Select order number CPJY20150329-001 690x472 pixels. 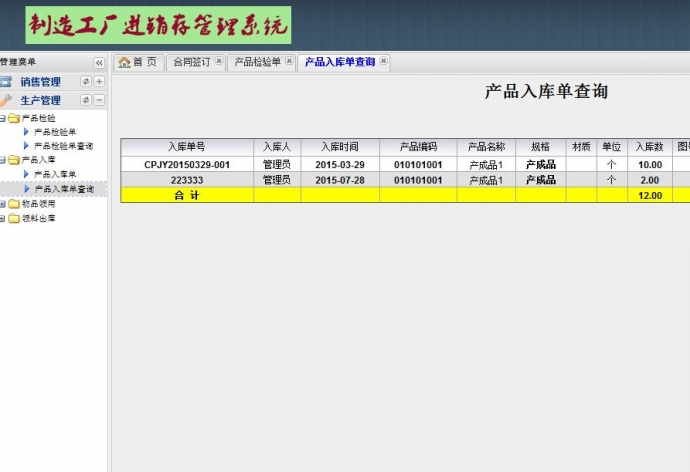point(187,165)
